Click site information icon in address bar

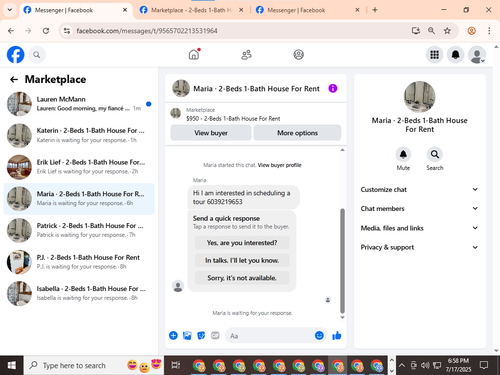point(67,31)
